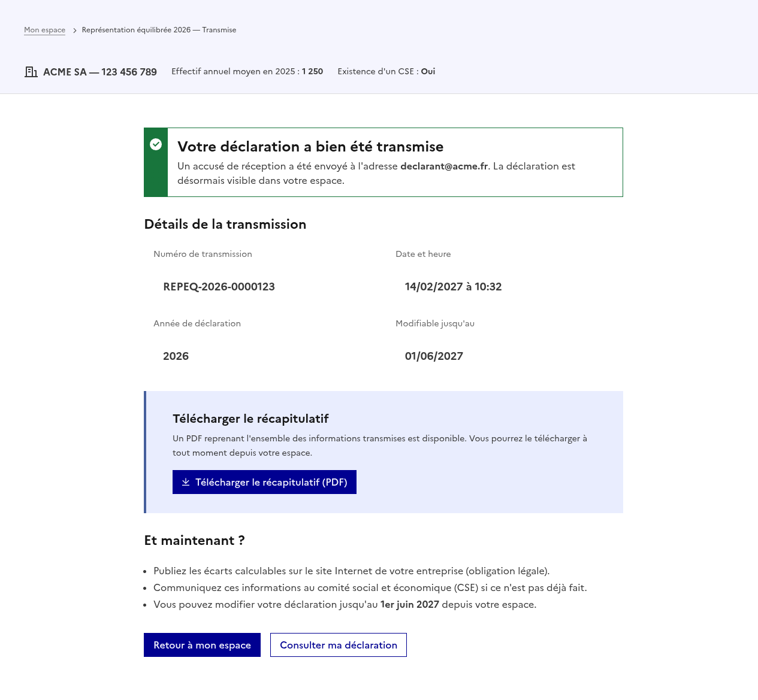This screenshot has width=758, height=700.
Task: Click the declaration year 2026
Action: pos(176,356)
